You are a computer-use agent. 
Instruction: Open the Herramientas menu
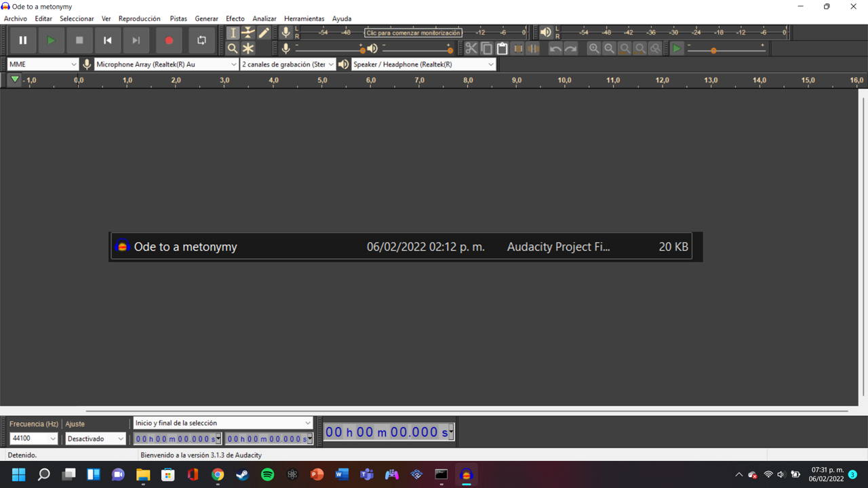(x=304, y=18)
